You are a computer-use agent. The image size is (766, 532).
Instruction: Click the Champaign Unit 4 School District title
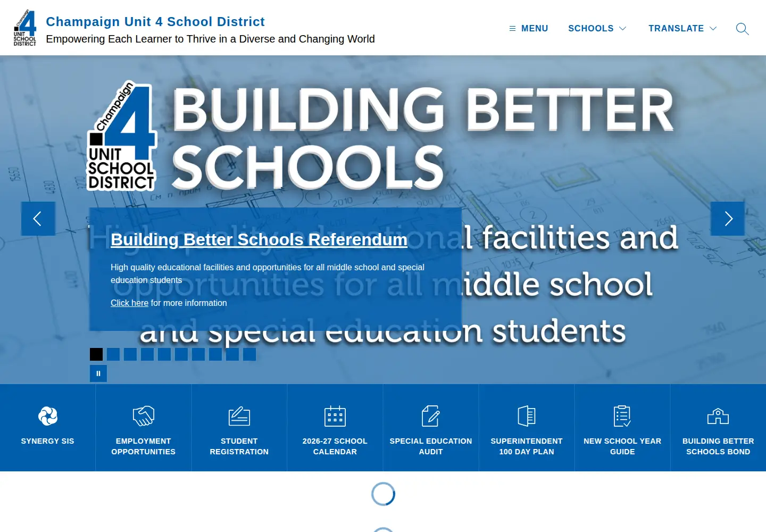pos(155,22)
